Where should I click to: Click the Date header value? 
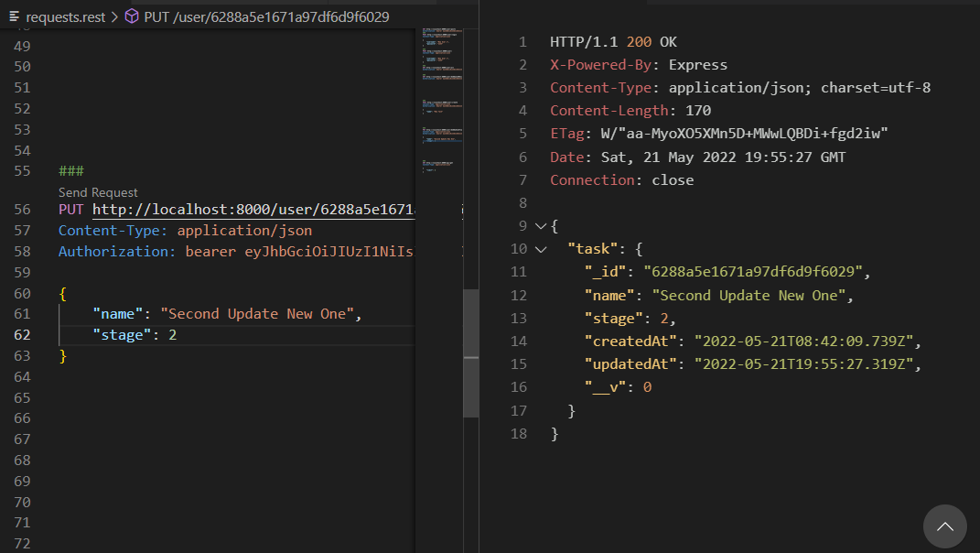(723, 157)
